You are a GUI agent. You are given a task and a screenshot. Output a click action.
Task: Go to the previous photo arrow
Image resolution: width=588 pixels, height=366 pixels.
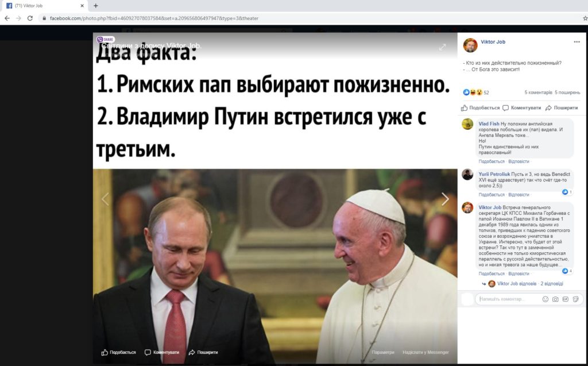point(106,199)
